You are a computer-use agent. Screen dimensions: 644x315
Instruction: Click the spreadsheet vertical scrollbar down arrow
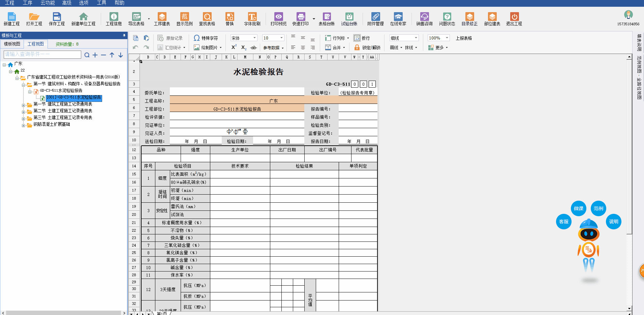coord(629,309)
